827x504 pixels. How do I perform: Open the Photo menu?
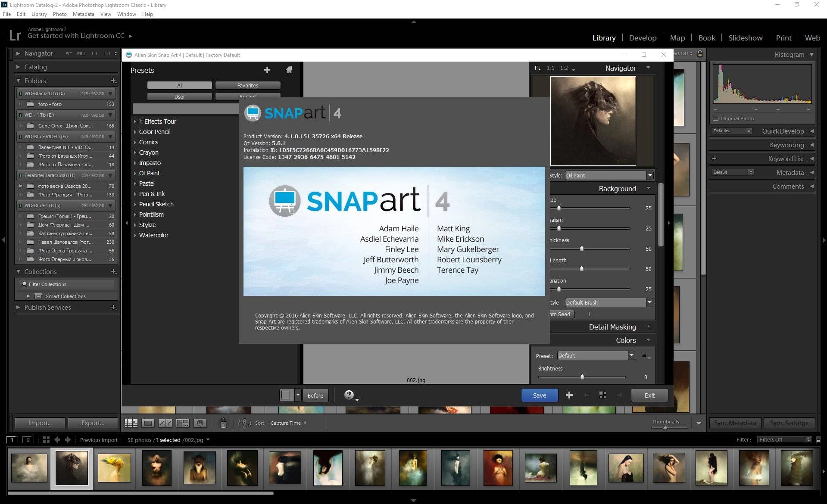pyautogui.click(x=59, y=14)
